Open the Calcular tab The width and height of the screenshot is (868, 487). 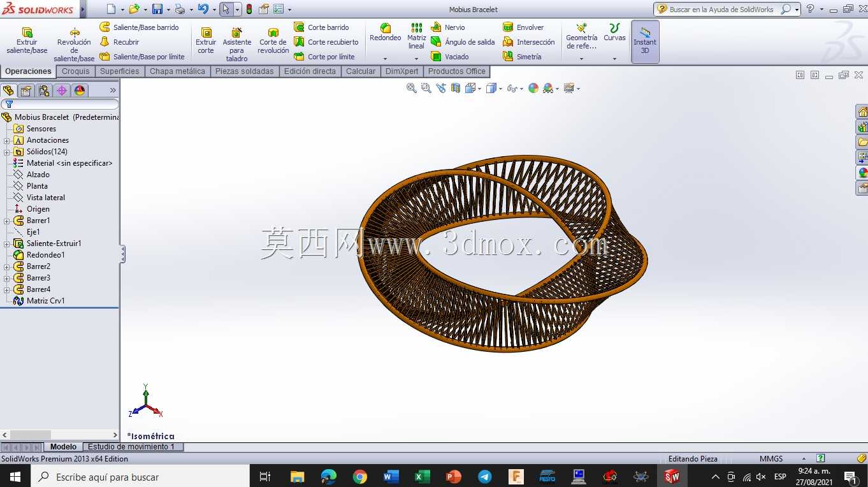[361, 71]
